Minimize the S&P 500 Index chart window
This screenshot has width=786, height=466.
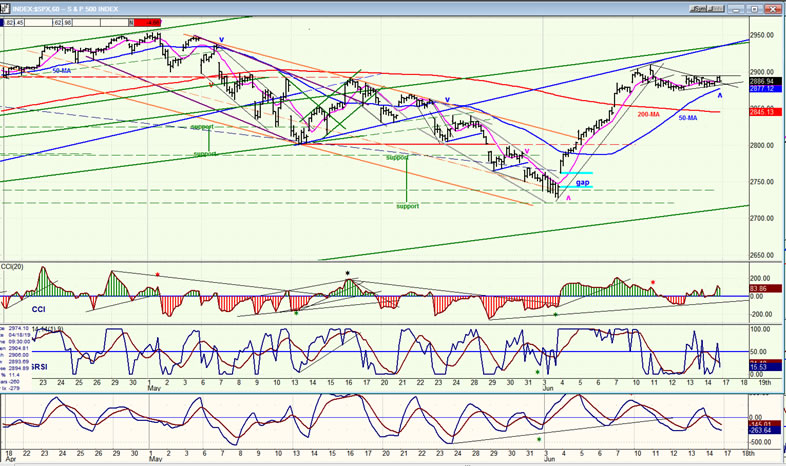point(737,9)
